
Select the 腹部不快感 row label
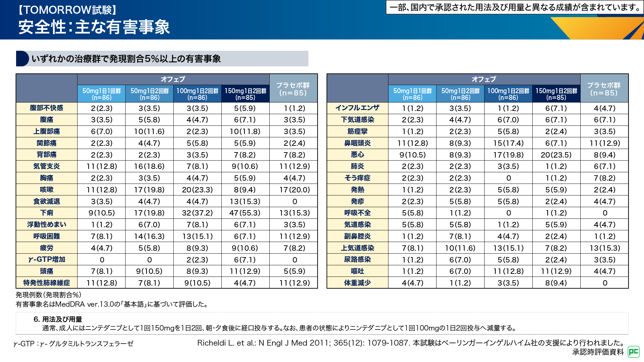pyautogui.click(x=47, y=108)
